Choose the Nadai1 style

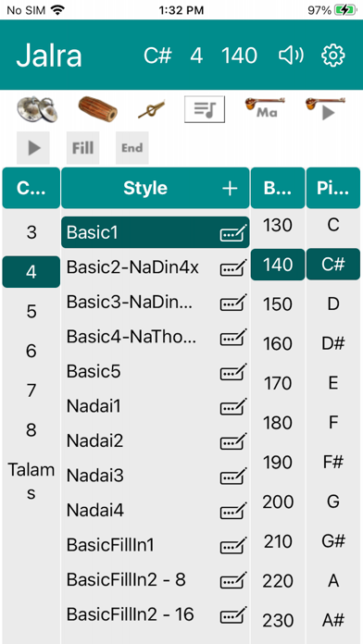pos(94,406)
